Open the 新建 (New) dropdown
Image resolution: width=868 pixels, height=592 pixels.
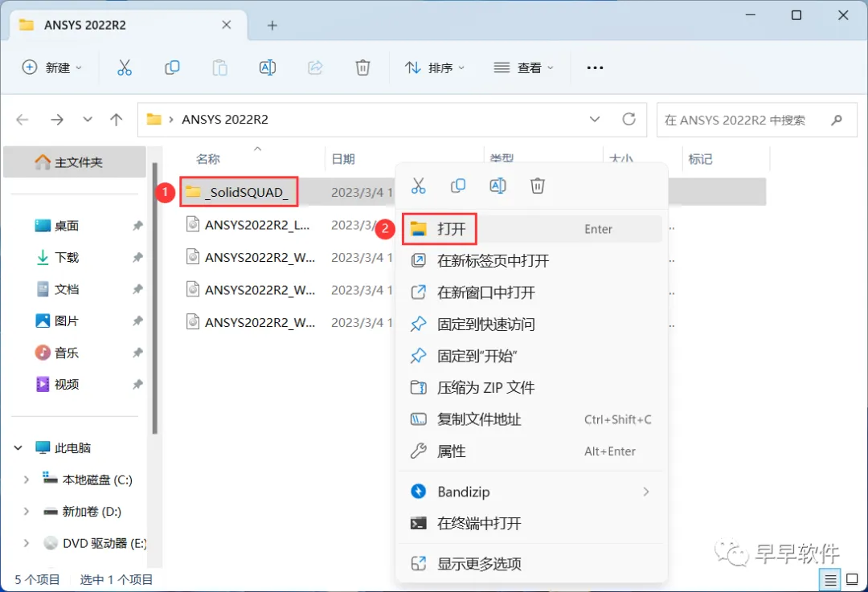click(x=52, y=67)
